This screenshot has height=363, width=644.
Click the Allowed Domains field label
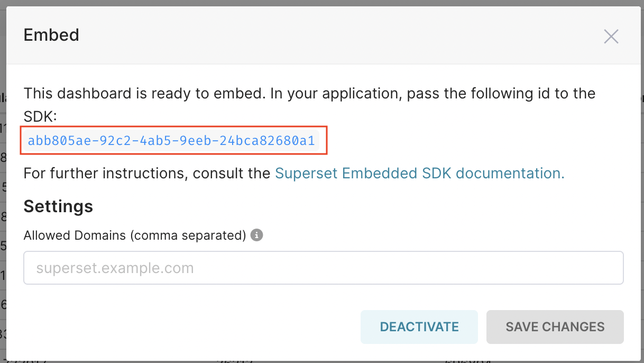pyautogui.click(x=134, y=235)
